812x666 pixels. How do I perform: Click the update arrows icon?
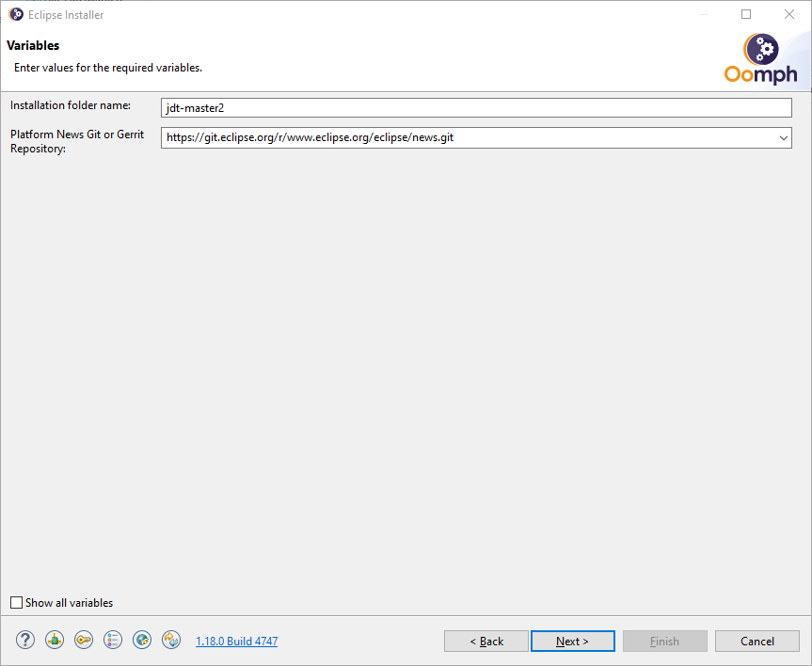pyautogui.click(x=171, y=640)
